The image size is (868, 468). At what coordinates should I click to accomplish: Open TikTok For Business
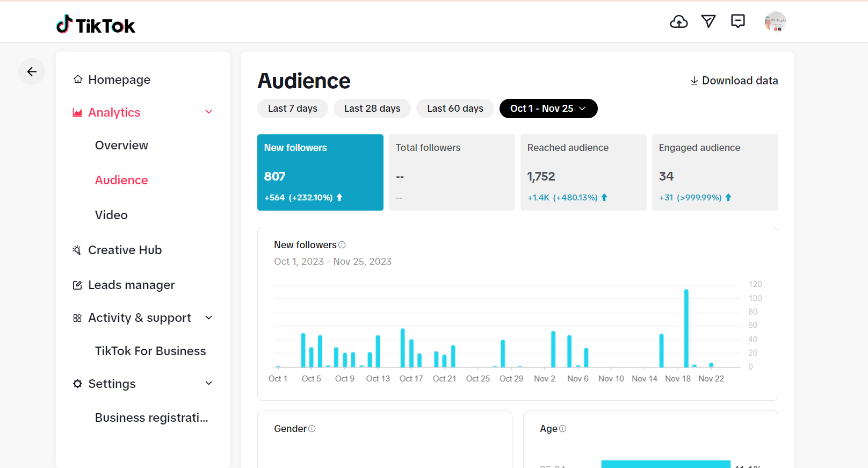point(150,351)
